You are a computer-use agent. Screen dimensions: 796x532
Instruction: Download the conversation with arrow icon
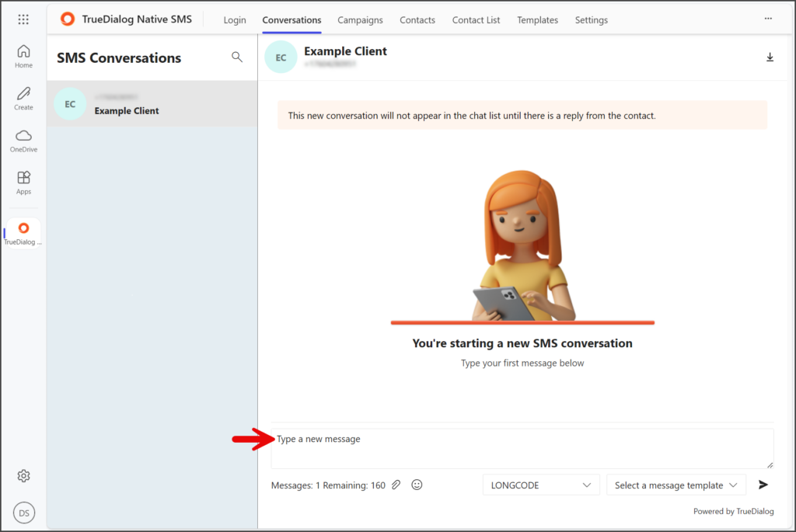(x=770, y=57)
